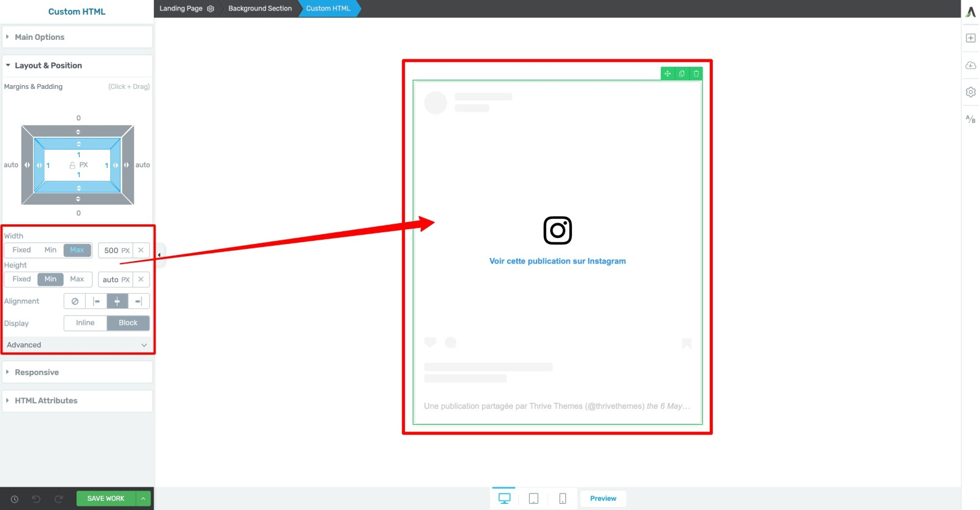Click the Instagram logo in the embed
The image size is (980, 510).
click(557, 230)
